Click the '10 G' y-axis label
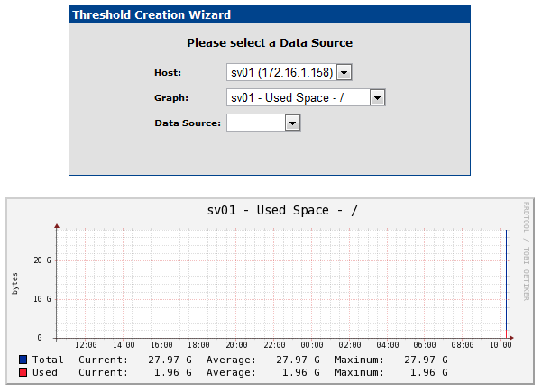The height and width of the screenshot is (392, 542). 42,299
